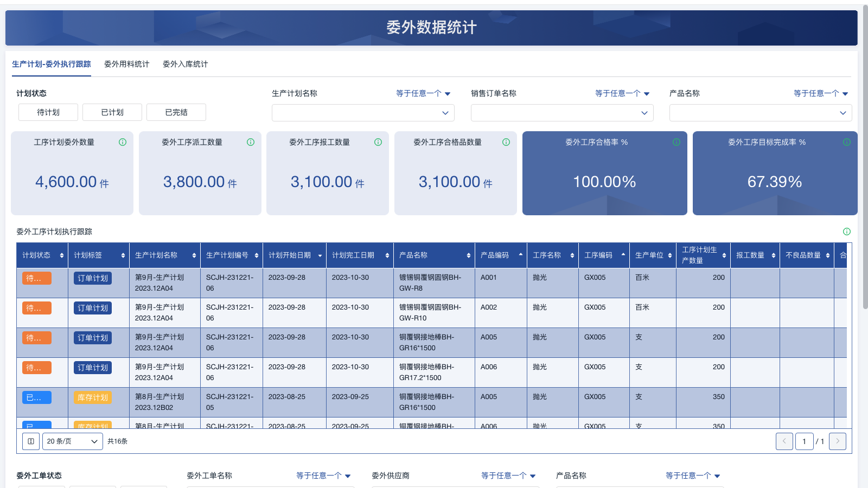Image resolution: width=868 pixels, height=488 pixels.
Task: Sort table by 工序编码 column
Action: 623,255
